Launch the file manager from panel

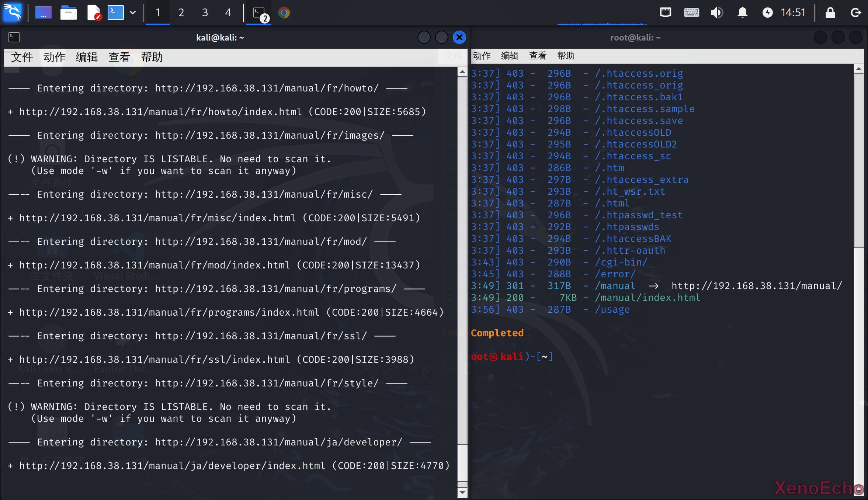tap(68, 13)
